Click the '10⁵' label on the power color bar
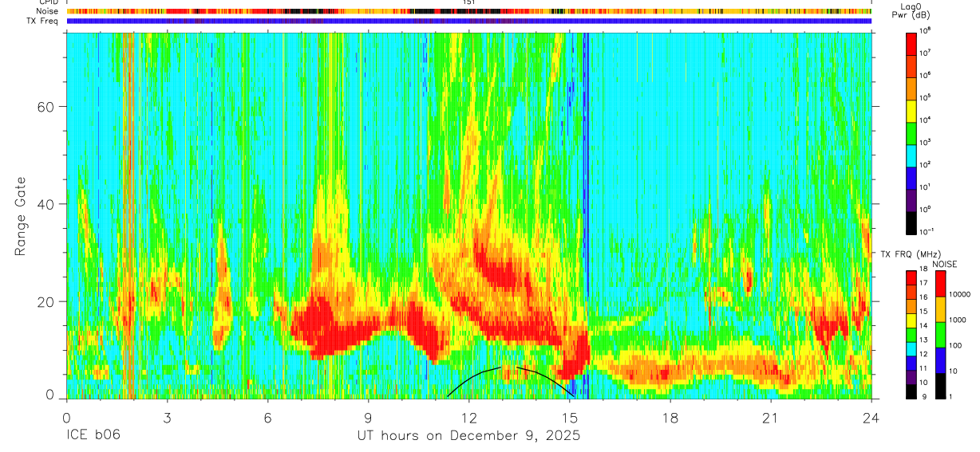Viewport: 980px width, 452px height. click(926, 96)
